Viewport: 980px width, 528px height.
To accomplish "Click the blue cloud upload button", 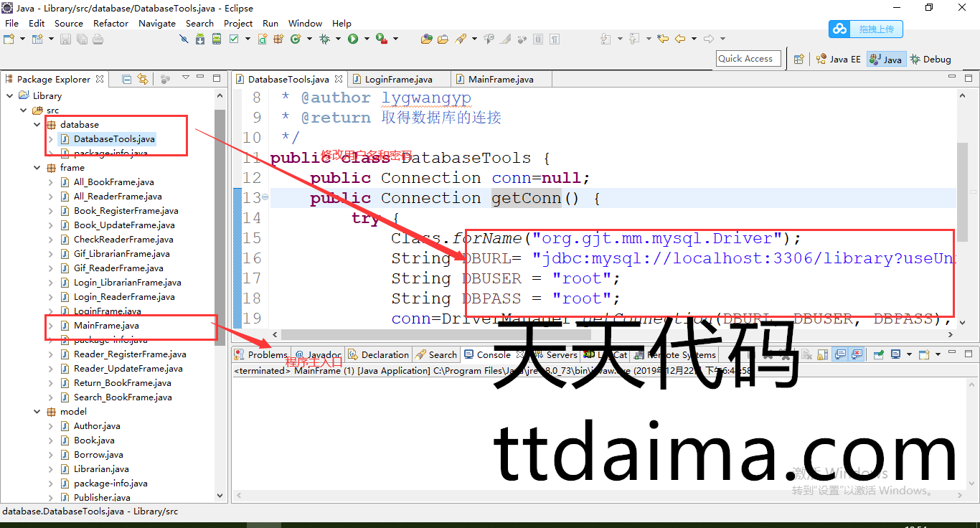I will point(866,29).
